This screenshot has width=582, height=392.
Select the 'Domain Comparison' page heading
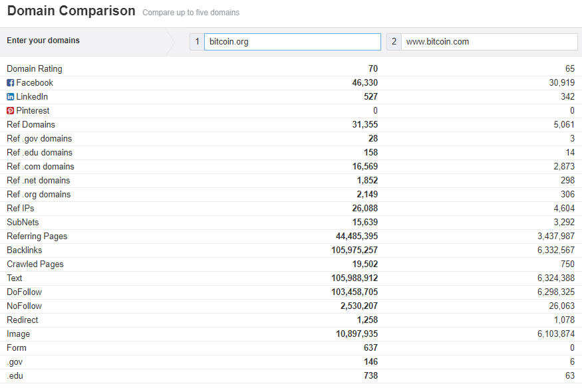pos(71,11)
